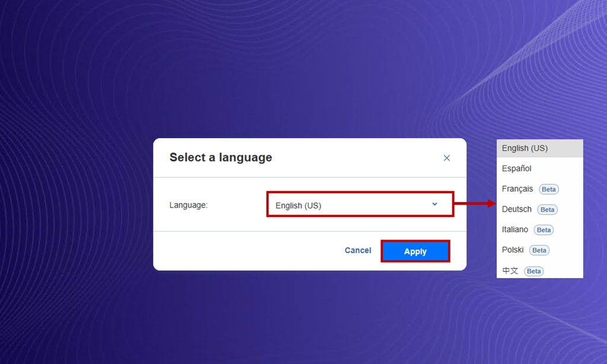Open the English (US) language combo box
The width and height of the screenshot is (607, 364).
[x=360, y=205]
